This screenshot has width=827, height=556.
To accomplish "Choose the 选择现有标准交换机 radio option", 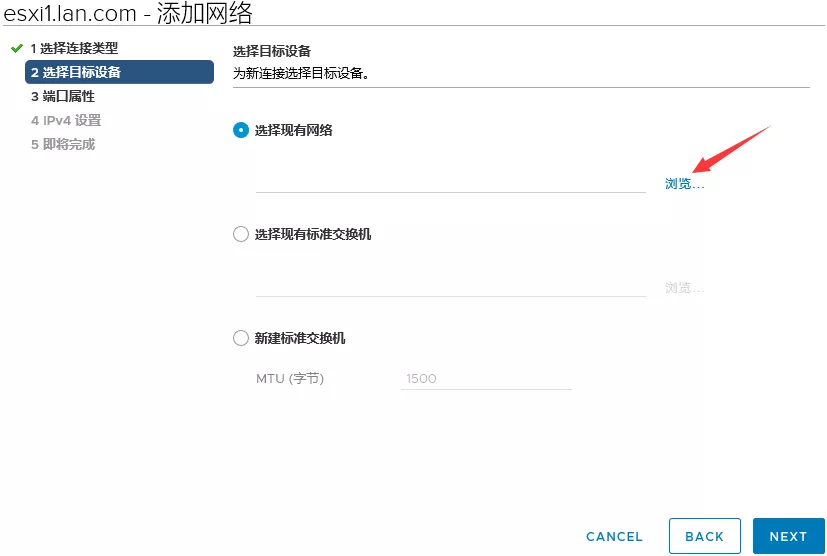I will (x=240, y=234).
